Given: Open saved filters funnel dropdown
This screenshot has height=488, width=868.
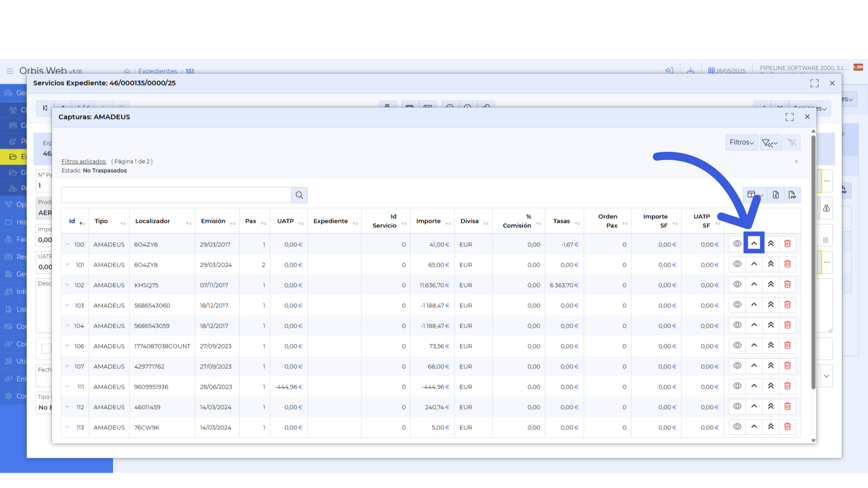Looking at the screenshot, I should point(771,142).
